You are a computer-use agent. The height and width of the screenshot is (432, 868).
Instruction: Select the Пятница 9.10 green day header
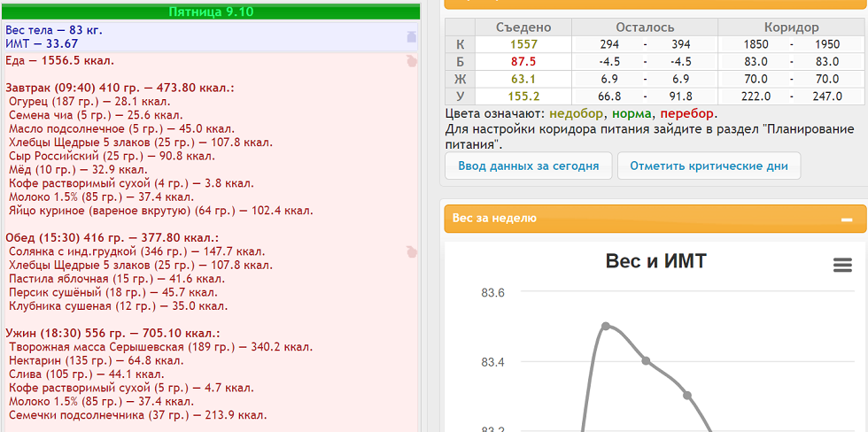(x=212, y=12)
